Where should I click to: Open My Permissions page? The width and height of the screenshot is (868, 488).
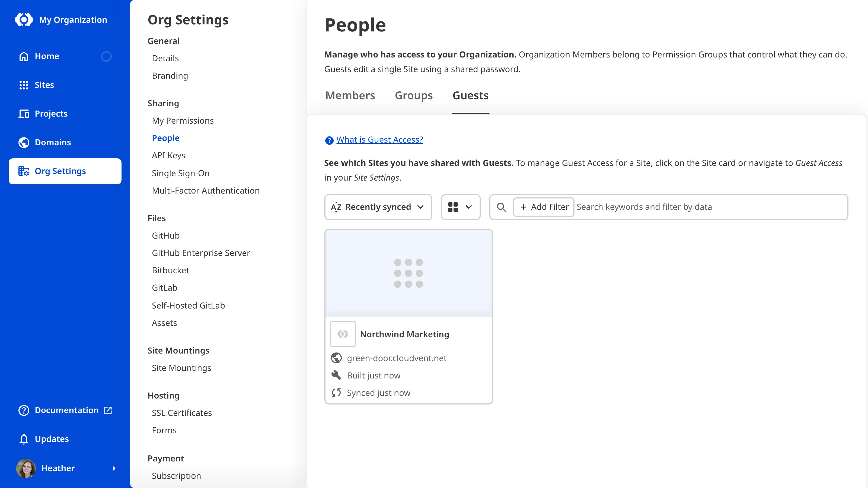click(183, 121)
